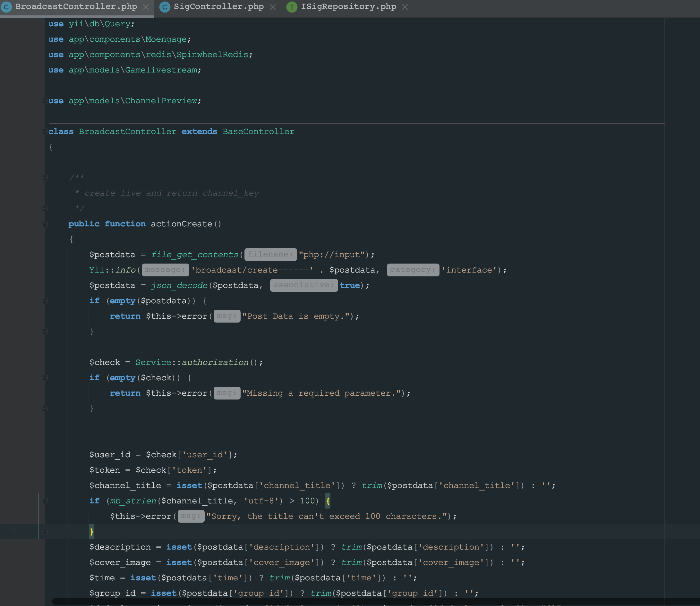Click the class icon on BroadcastController.php tab
Viewport: 700px width, 606px height.
[6, 6]
